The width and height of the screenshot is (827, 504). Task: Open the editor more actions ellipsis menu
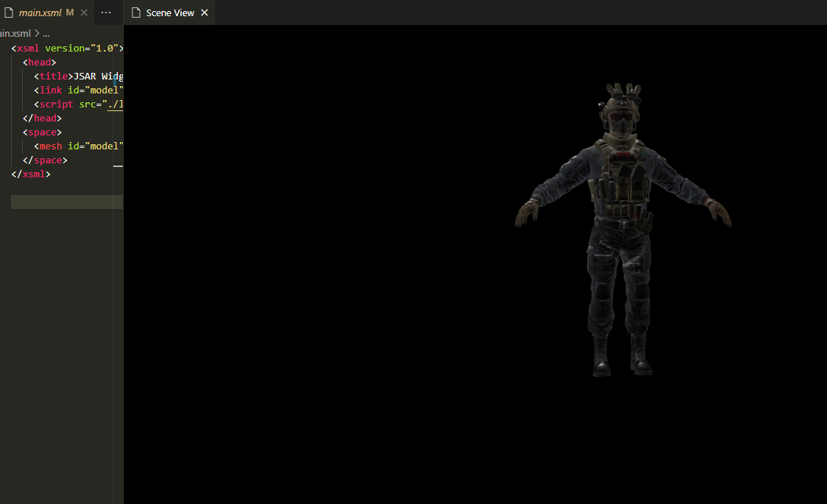click(x=106, y=13)
